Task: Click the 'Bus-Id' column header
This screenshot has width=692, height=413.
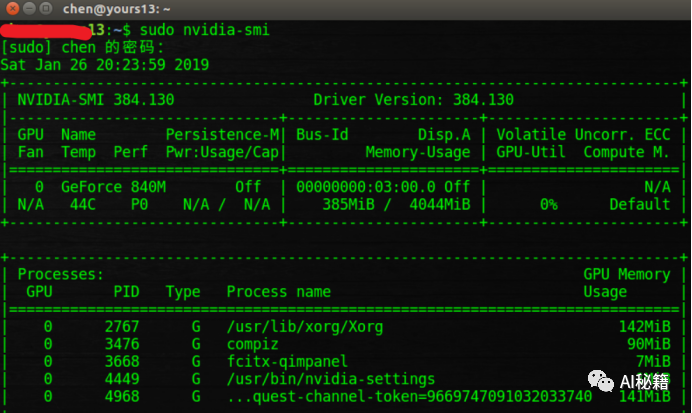Action: pyautogui.click(x=322, y=135)
